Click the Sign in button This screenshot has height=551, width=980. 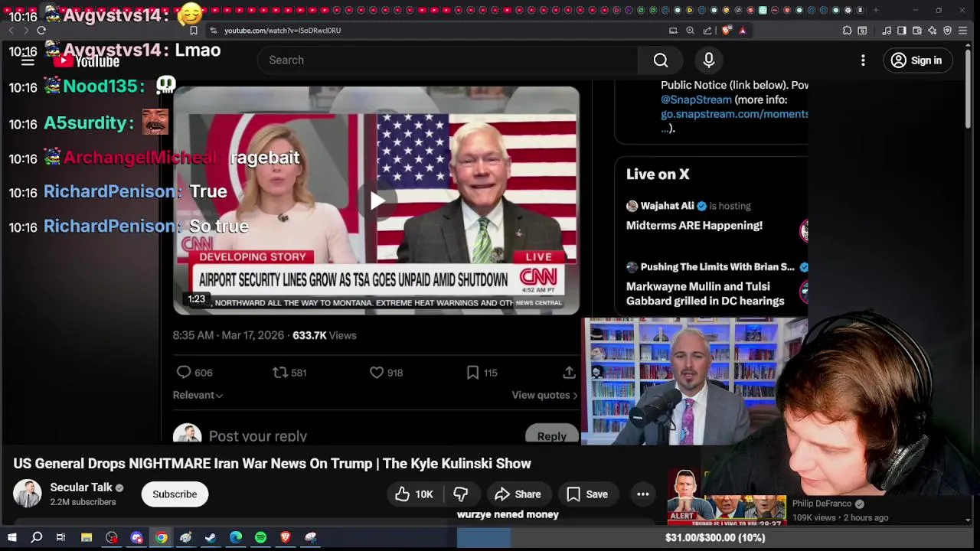pyautogui.click(x=917, y=60)
